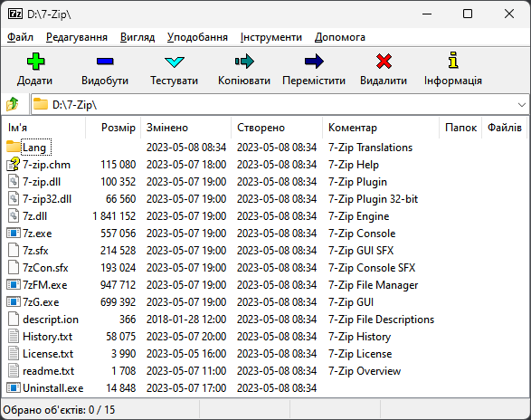Screen dimensions: 531x420
Task: Sort by the Змінено column header
Action: point(186,128)
